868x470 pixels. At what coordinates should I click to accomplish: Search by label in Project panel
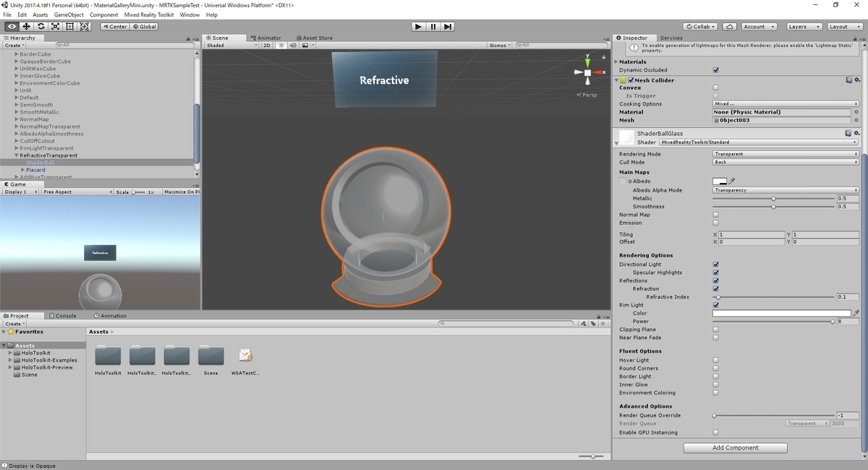[593, 324]
